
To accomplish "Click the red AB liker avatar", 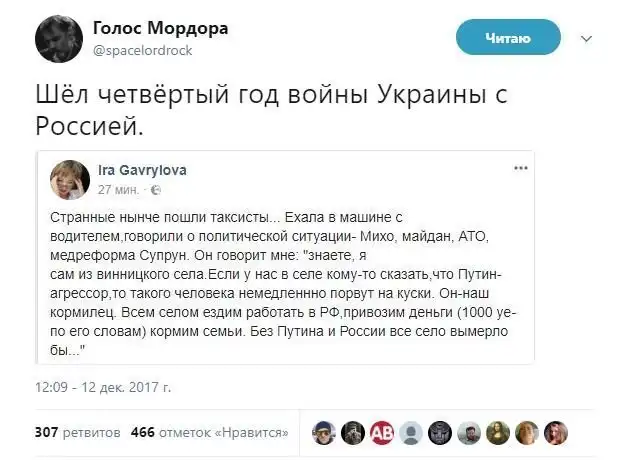I will [381, 432].
